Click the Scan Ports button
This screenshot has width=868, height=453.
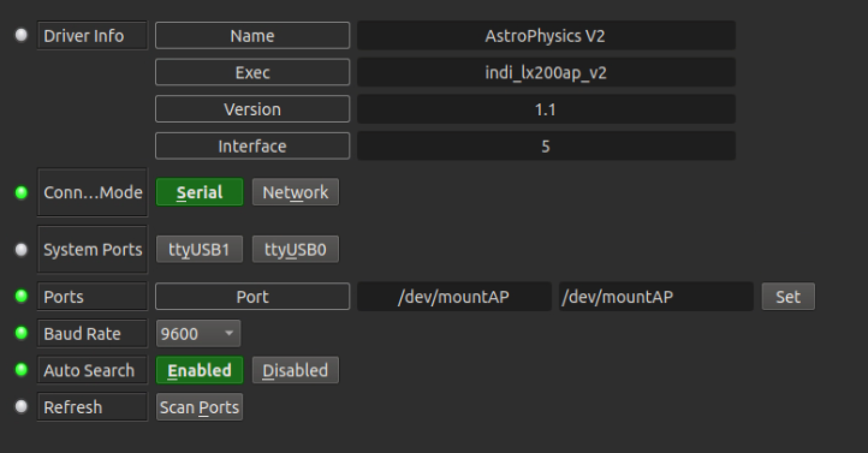point(200,407)
